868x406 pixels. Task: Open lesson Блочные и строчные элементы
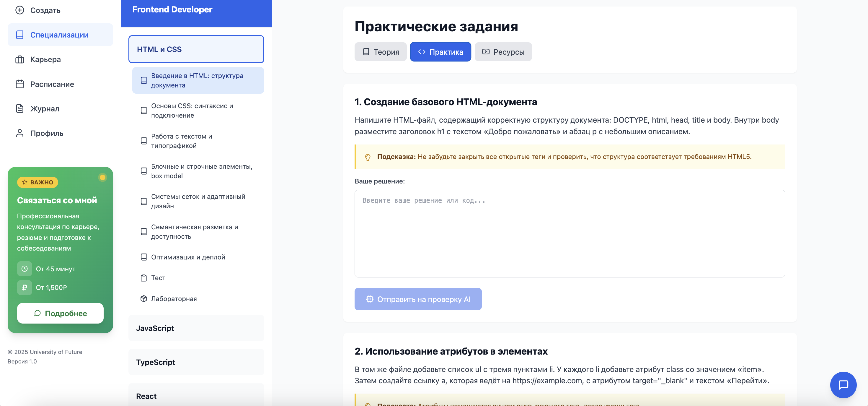click(x=198, y=171)
